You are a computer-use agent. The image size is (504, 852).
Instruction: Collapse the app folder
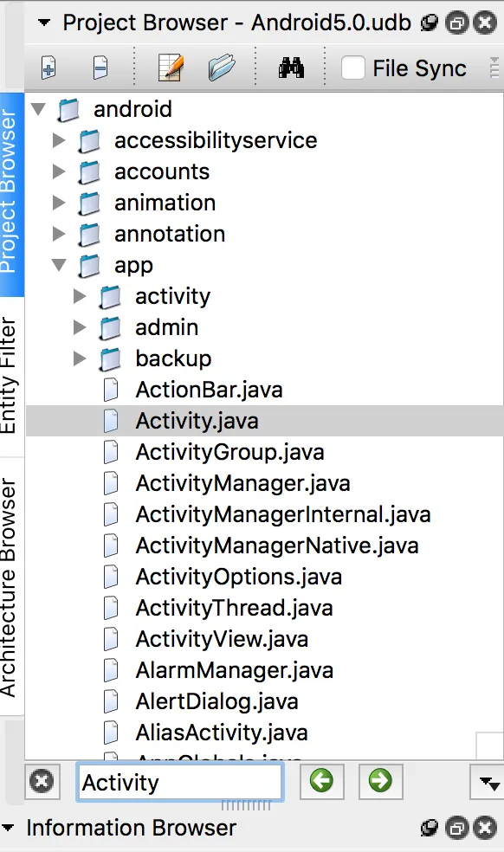(59, 265)
